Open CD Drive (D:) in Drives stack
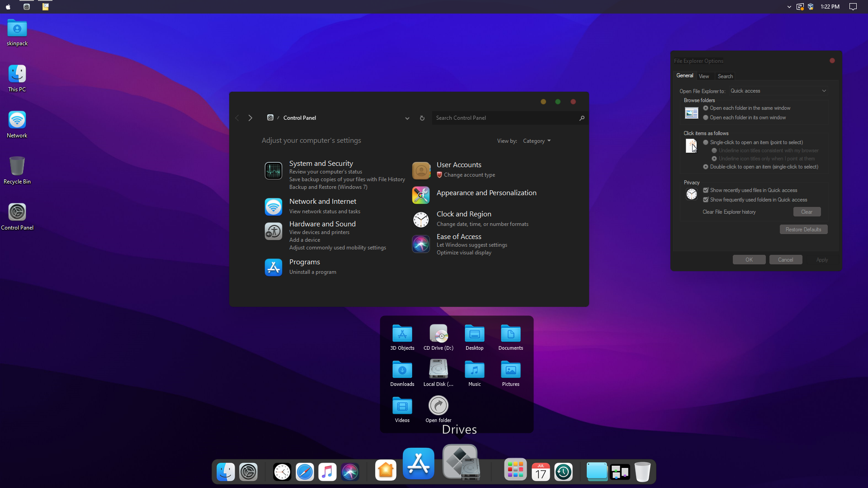 (x=438, y=335)
